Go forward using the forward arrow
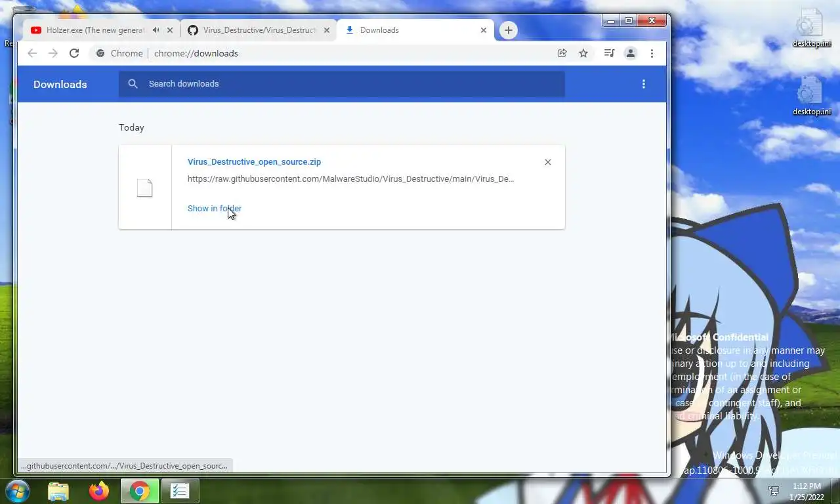 [x=53, y=53]
